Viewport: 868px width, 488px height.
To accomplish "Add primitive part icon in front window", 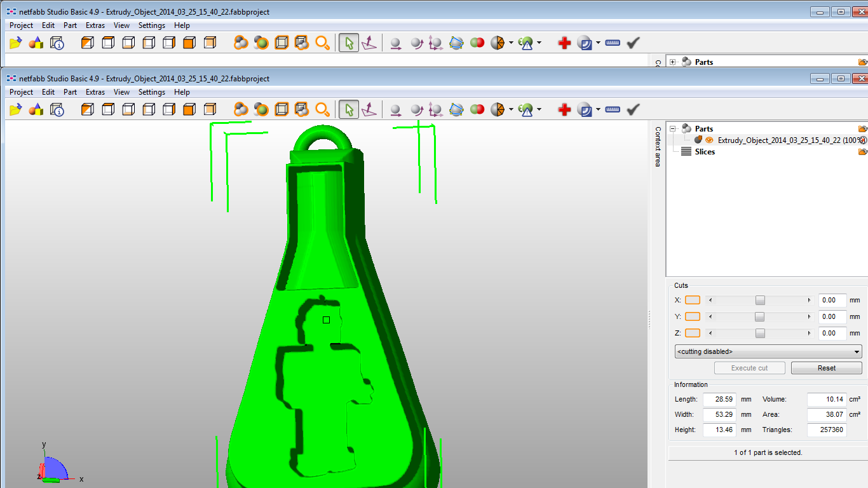I will pyautogui.click(x=36, y=109).
